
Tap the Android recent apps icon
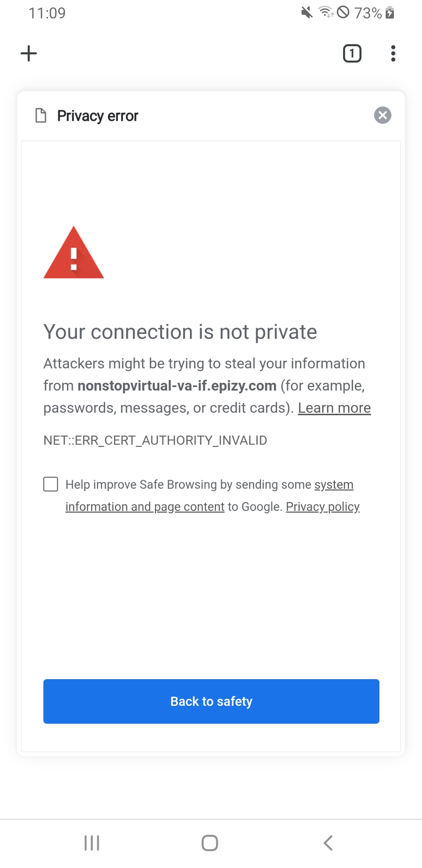click(92, 843)
